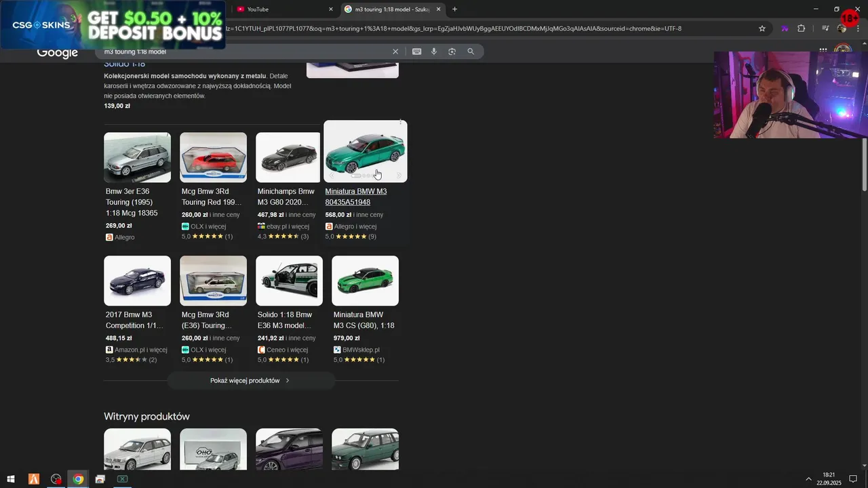868x488 pixels.
Task: Open the Excel-like green app on taskbar
Action: coord(122,479)
